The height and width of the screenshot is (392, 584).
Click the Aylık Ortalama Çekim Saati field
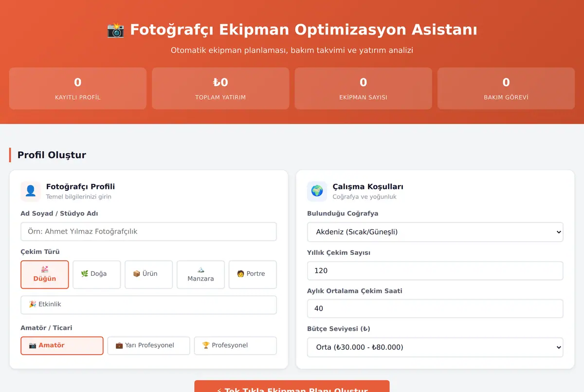(x=435, y=308)
